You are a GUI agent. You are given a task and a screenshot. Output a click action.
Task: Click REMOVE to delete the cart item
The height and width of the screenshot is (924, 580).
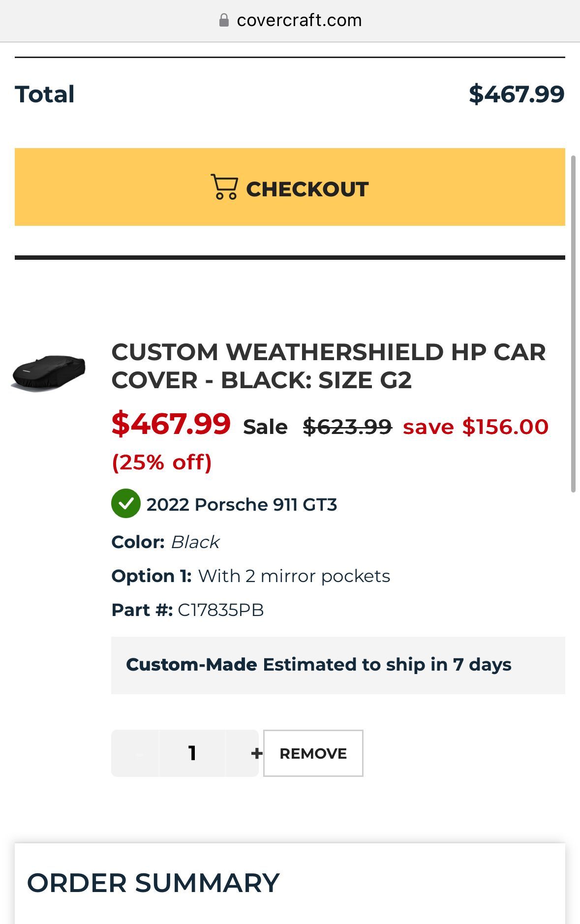(313, 753)
